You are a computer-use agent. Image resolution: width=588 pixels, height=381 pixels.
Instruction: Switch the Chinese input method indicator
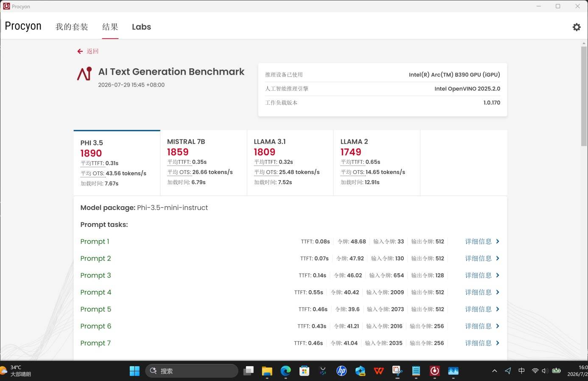pyautogui.click(x=521, y=371)
